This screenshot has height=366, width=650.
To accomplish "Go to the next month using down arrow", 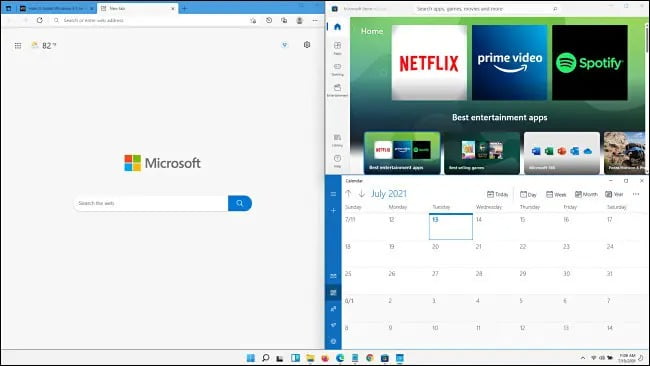I will pos(361,194).
